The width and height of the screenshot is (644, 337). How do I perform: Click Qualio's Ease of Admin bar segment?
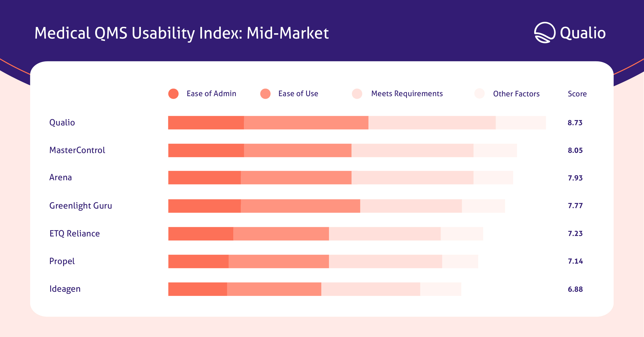pos(206,123)
